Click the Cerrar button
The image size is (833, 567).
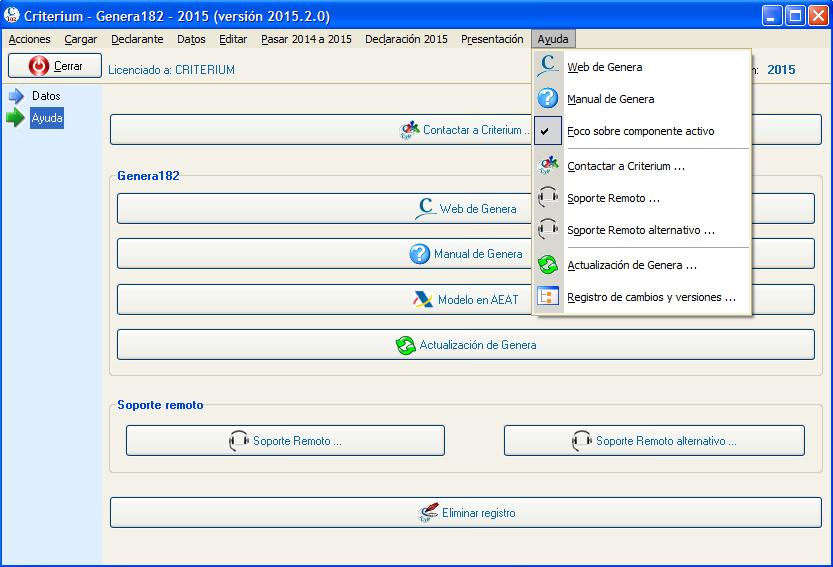tap(55, 66)
